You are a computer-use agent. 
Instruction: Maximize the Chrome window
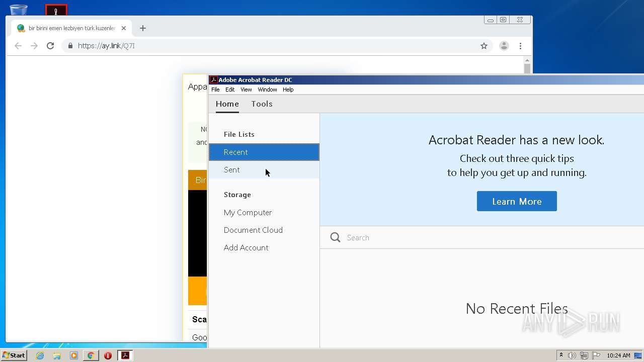(x=503, y=20)
